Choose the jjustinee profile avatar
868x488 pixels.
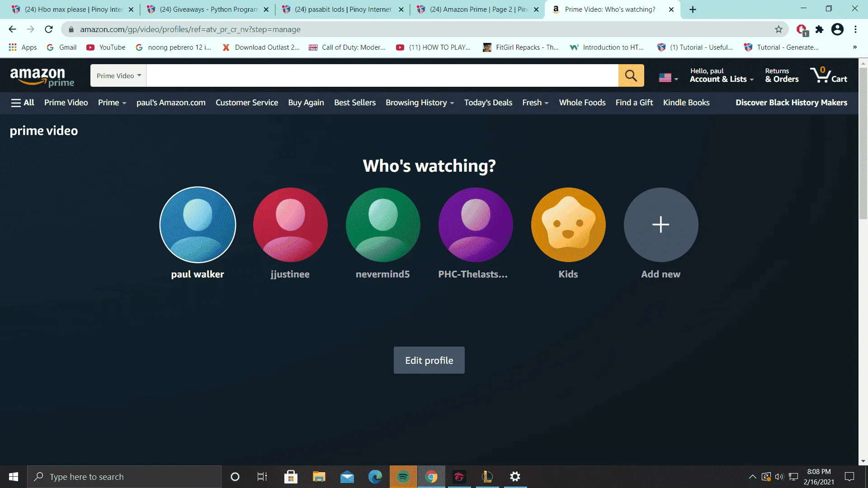[290, 225]
